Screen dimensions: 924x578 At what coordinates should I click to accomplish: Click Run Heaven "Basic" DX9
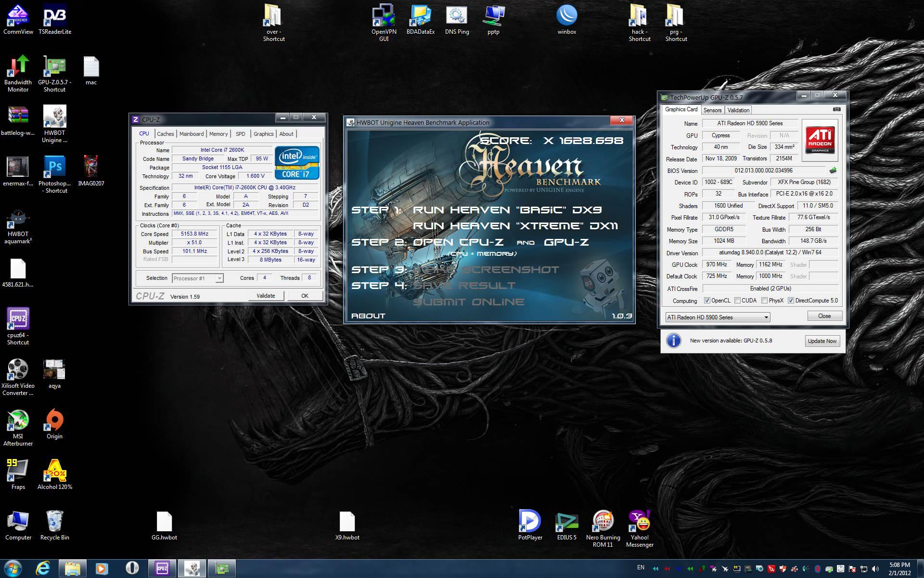pos(507,210)
